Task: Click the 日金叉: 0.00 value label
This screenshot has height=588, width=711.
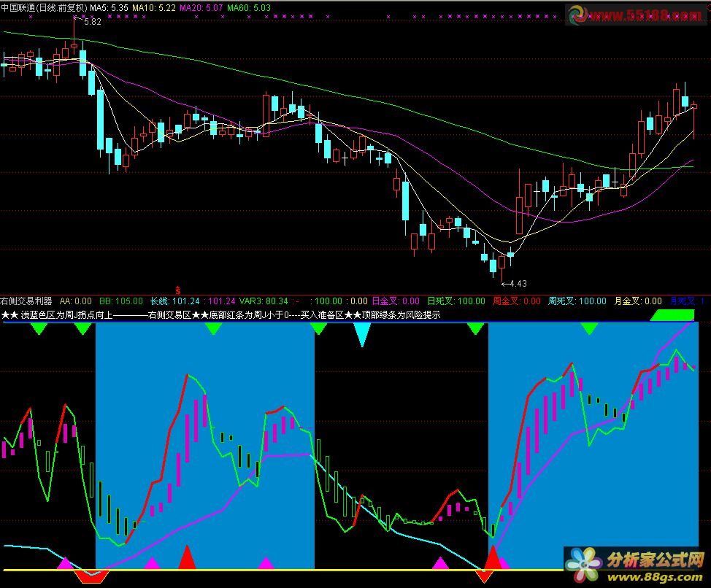Action: tap(396, 301)
